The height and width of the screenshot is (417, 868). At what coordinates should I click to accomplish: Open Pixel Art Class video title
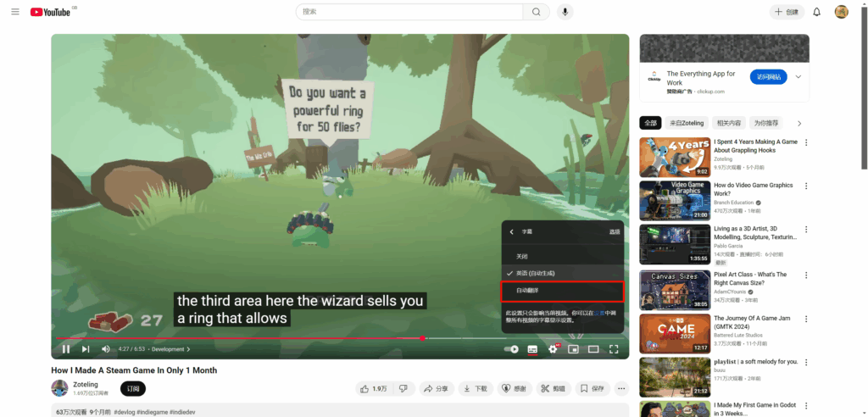[x=750, y=279]
